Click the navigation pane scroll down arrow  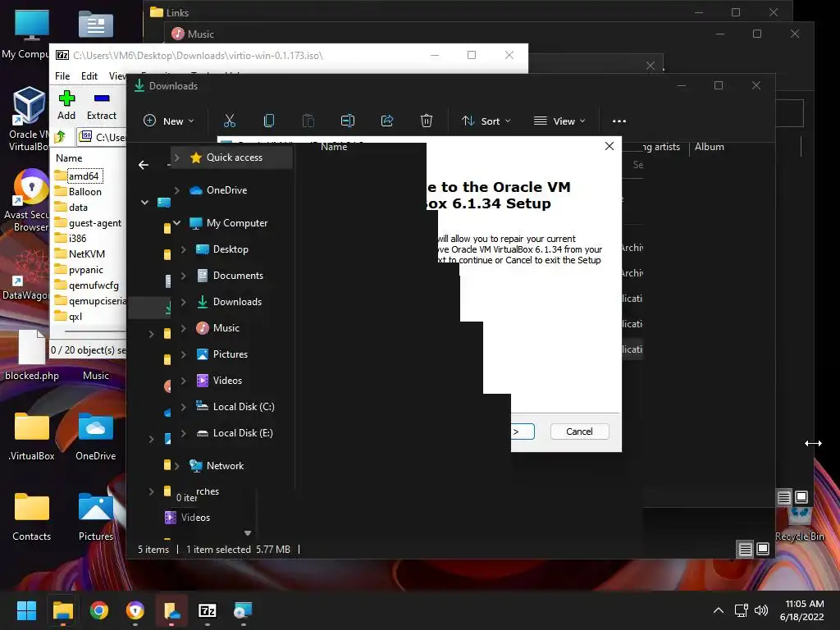tap(248, 533)
